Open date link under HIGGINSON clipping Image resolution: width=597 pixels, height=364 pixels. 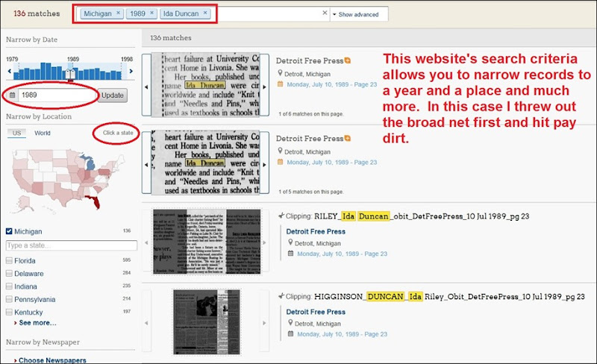(x=342, y=334)
